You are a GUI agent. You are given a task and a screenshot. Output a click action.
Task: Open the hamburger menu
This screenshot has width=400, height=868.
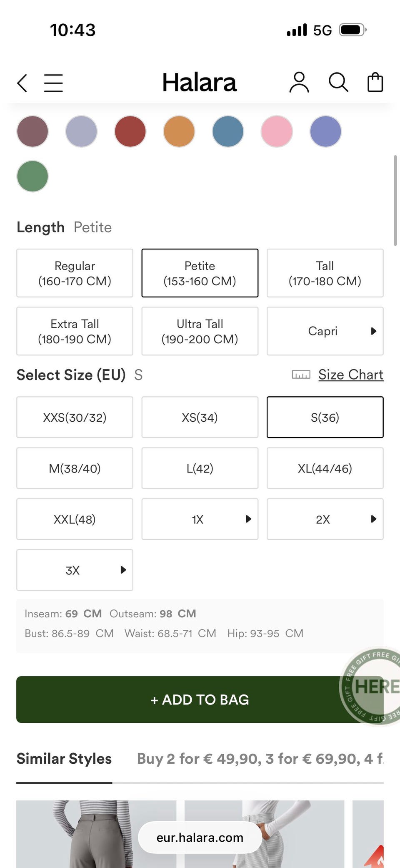pos(53,83)
